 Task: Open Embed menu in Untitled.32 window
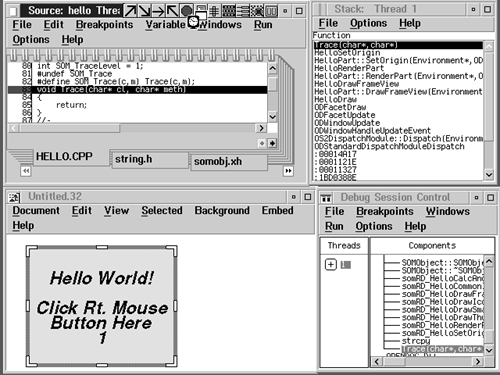click(277, 211)
